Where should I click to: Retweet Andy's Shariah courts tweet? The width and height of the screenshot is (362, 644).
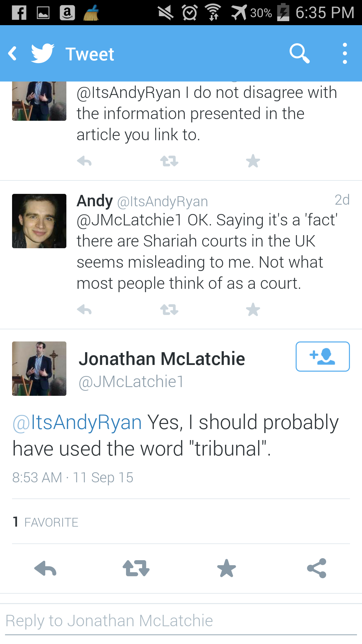pos(169,310)
